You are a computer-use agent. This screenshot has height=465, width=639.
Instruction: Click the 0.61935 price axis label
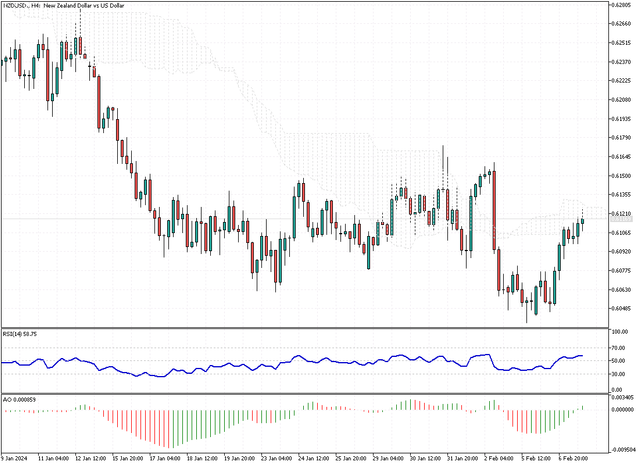coord(621,119)
